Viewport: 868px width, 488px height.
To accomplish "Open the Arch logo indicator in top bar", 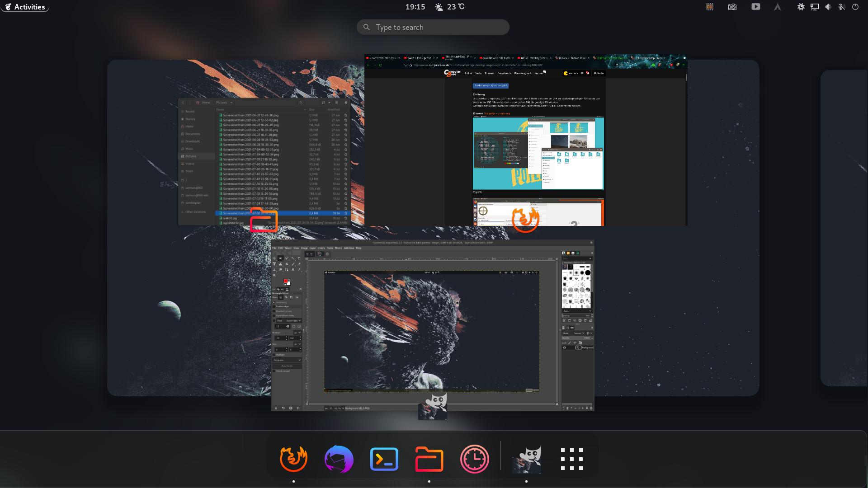I will [778, 7].
